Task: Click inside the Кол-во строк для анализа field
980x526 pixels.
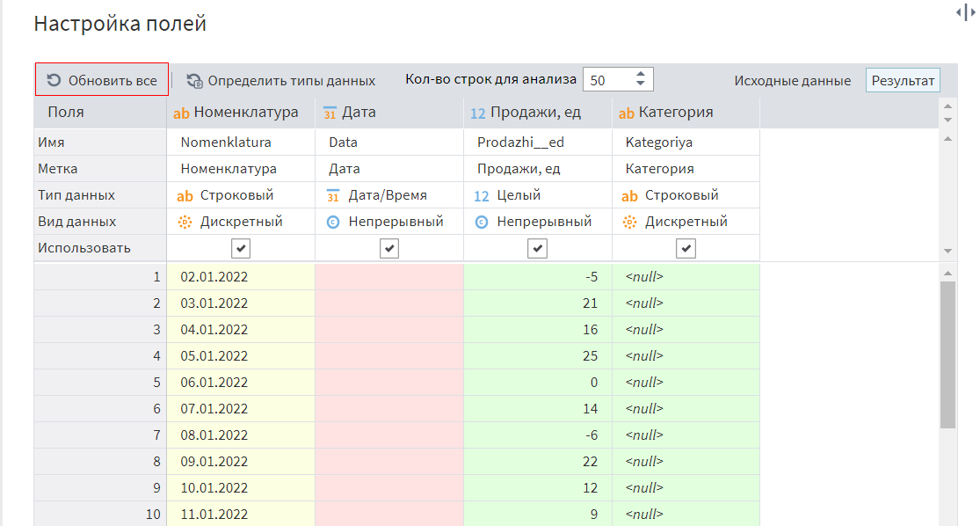Action: click(x=611, y=79)
